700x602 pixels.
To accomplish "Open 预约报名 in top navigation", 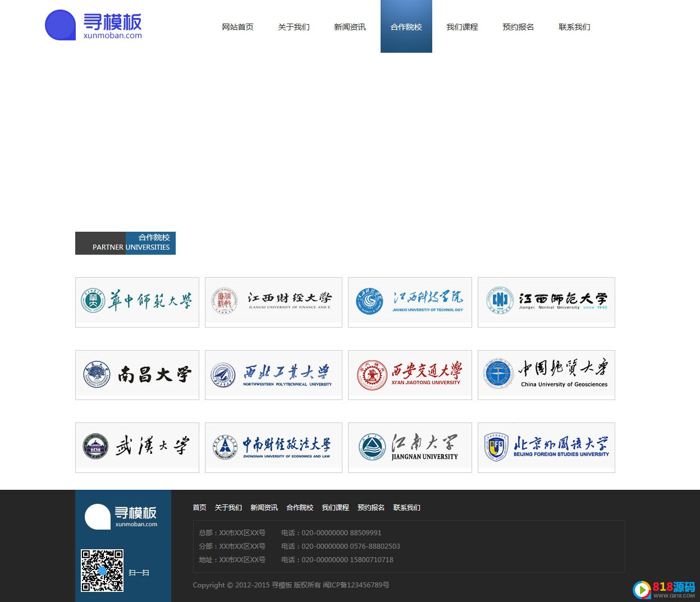I will coord(519,27).
